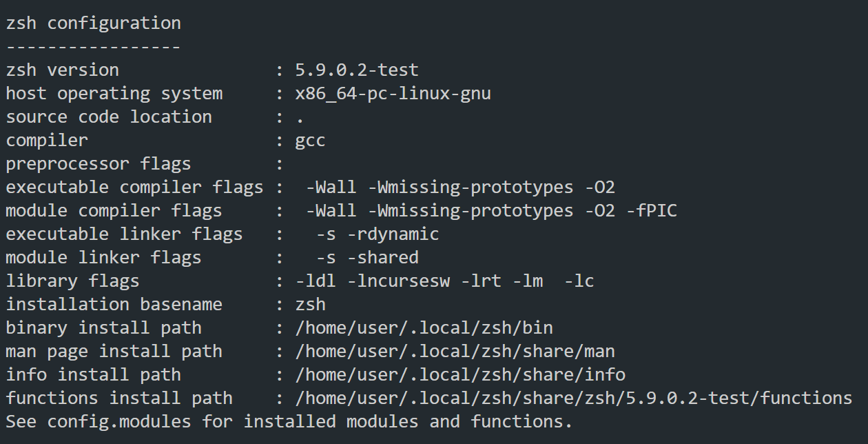Click the installation basename value zsh
Screen dimensions: 868x444
tap(310, 304)
